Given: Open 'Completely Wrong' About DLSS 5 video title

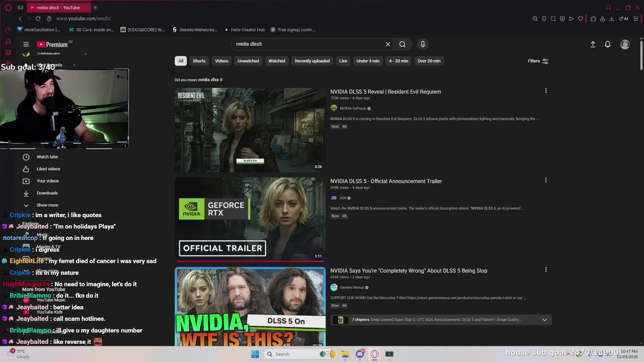Looking at the screenshot, I should click(x=409, y=271).
